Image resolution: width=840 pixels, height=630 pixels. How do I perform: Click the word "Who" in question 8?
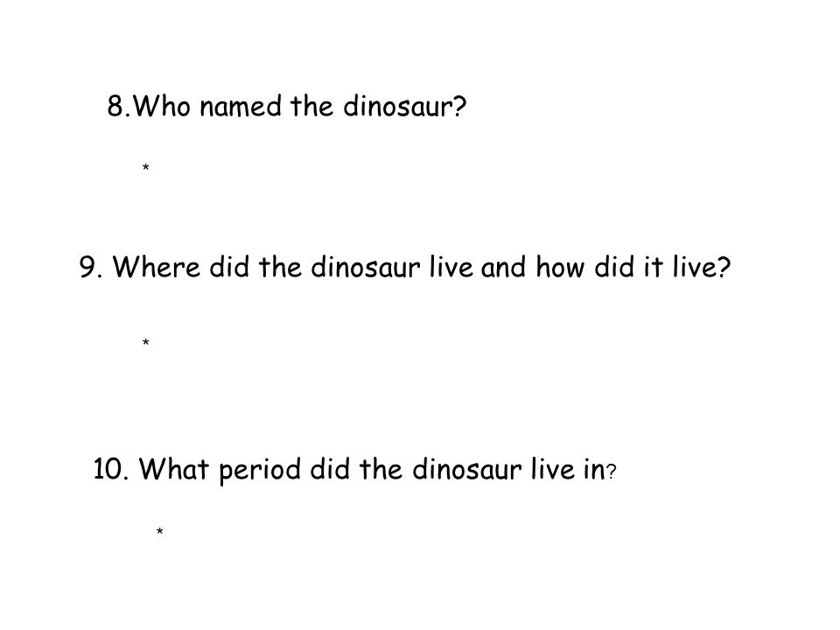162,106
